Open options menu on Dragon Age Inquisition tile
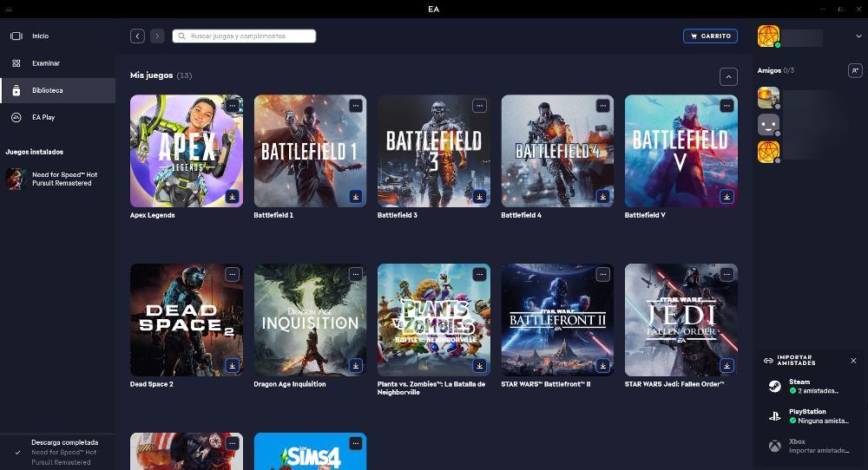Viewport: 868px width, 470px height. pos(356,274)
